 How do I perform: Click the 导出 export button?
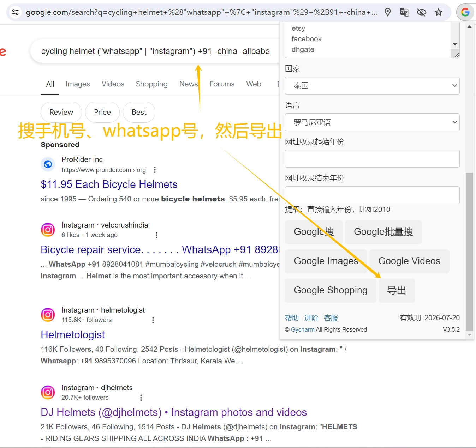tap(397, 290)
